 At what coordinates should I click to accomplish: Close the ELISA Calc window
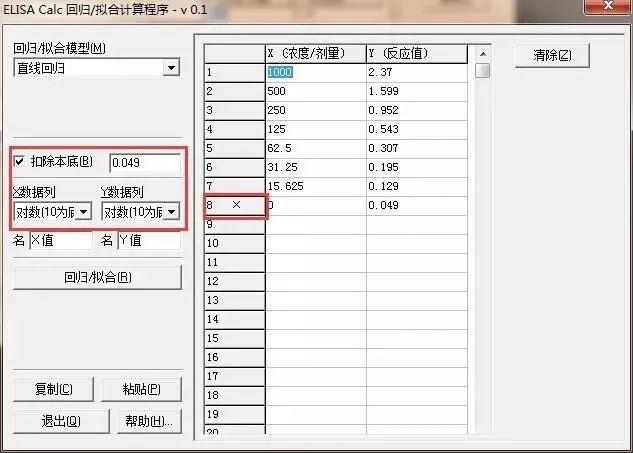point(608,6)
